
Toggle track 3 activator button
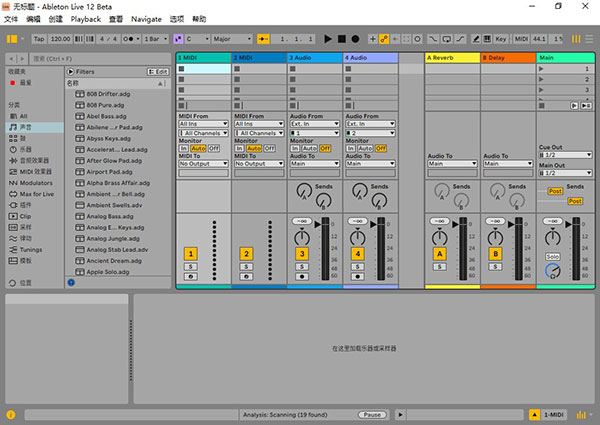[302, 254]
